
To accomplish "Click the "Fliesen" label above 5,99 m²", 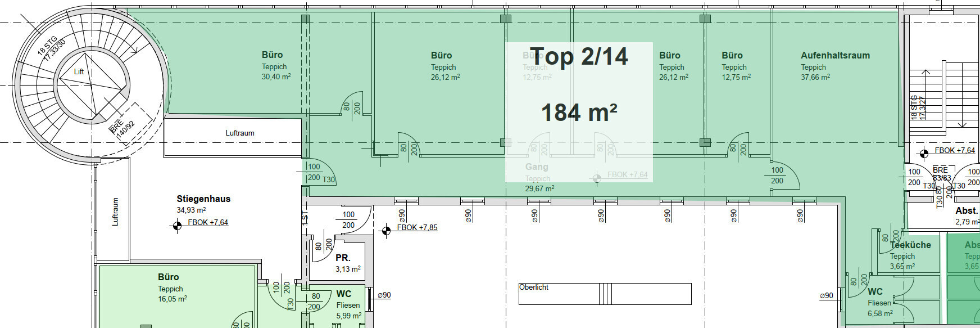I will [348, 305].
